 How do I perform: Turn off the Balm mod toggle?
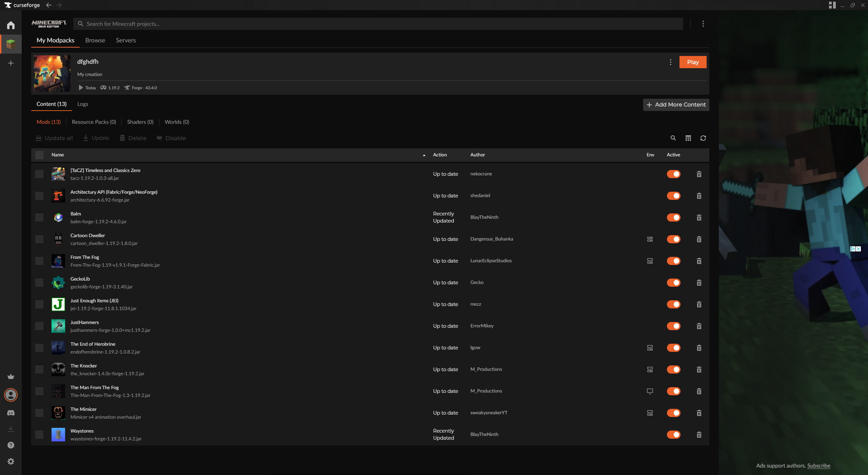click(x=673, y=217)
